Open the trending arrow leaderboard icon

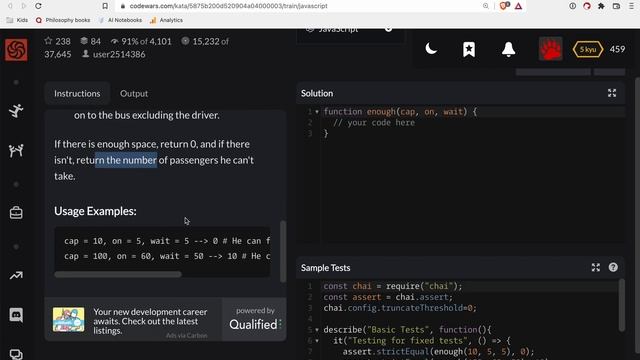click(16, 276)
